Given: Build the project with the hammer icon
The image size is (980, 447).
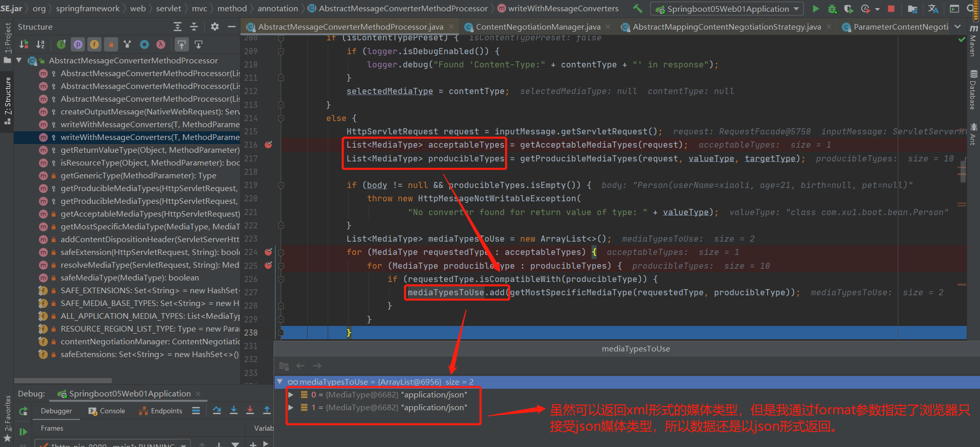Looking at the screenshot, I should pyautogui.click(x=638, y=9).
